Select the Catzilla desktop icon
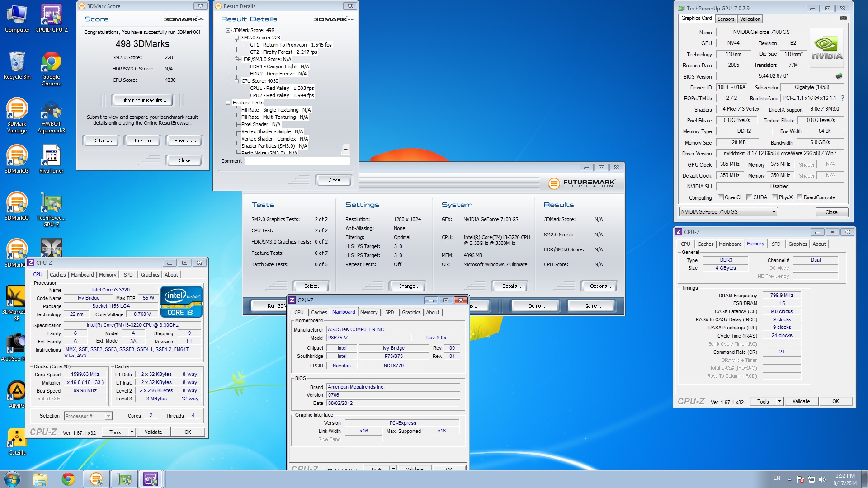The height and width of the screenshot is (488, 868). (17, 441)
